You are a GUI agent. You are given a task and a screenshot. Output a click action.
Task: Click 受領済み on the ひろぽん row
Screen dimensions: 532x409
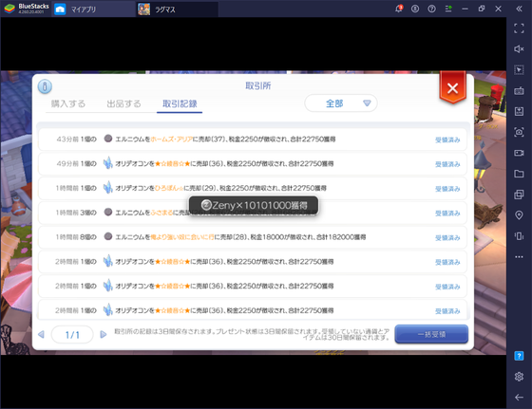coord(447,189)
